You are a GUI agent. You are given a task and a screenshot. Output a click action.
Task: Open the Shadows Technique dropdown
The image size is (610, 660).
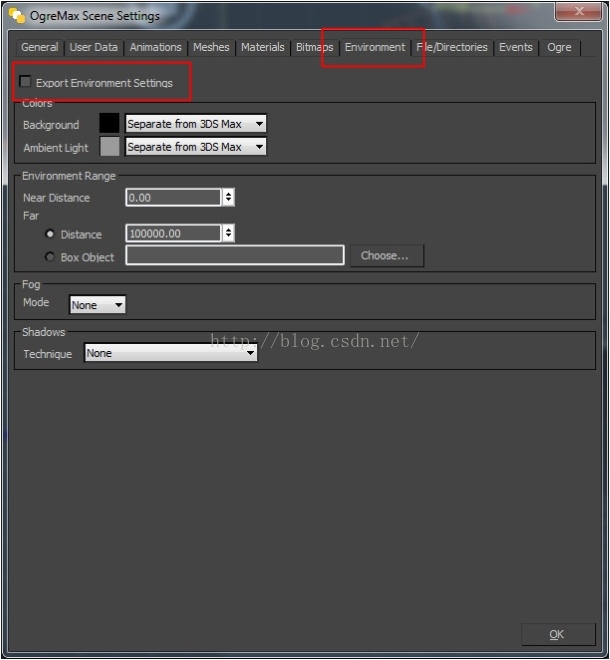[170, 353]
